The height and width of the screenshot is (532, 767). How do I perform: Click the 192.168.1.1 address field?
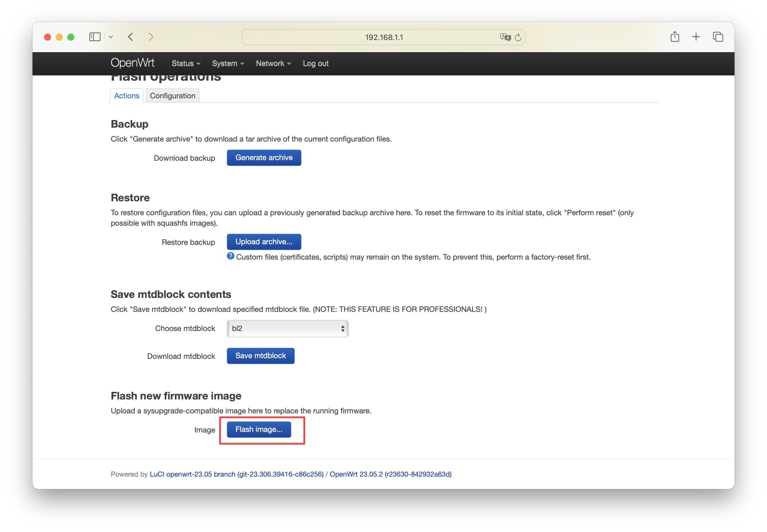(383, 37)
